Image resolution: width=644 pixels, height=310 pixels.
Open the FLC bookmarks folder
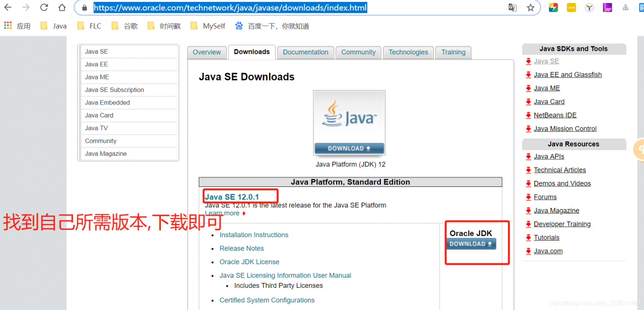(x=90, y=26)
